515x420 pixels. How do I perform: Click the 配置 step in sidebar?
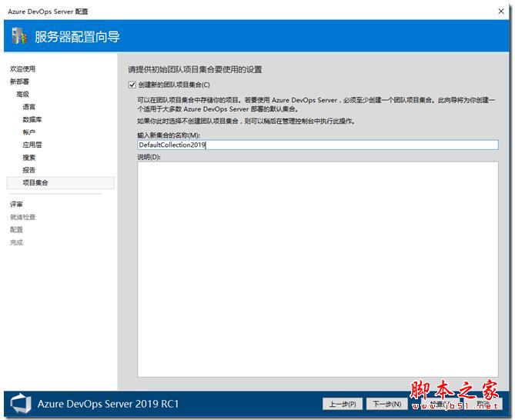16,230
